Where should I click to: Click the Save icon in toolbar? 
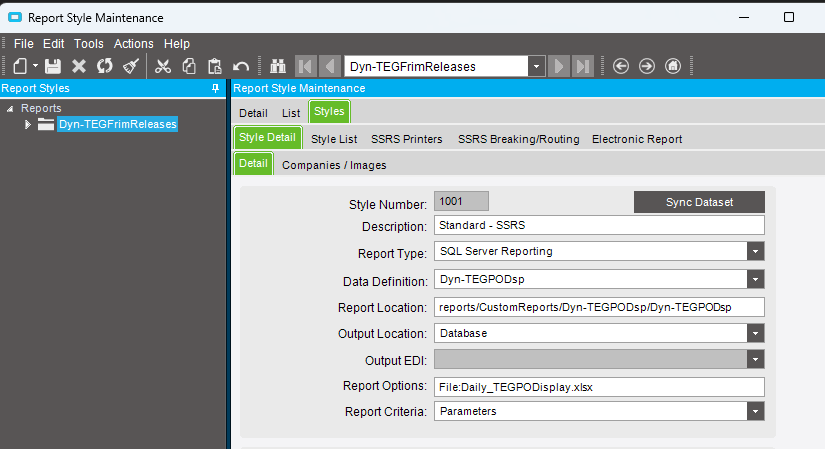click(x=53, y=66)
